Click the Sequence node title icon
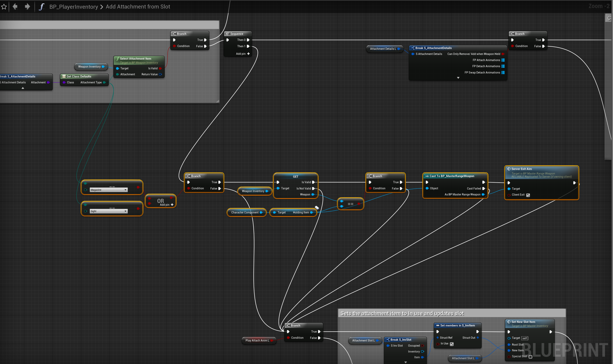613x364 pixels. point(227,34)
